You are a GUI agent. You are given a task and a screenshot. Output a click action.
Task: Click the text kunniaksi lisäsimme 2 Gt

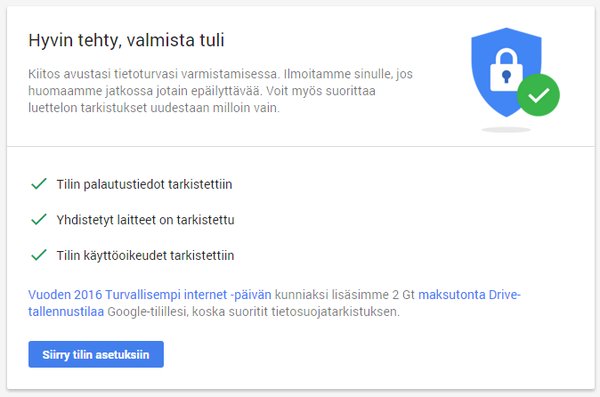345,294
